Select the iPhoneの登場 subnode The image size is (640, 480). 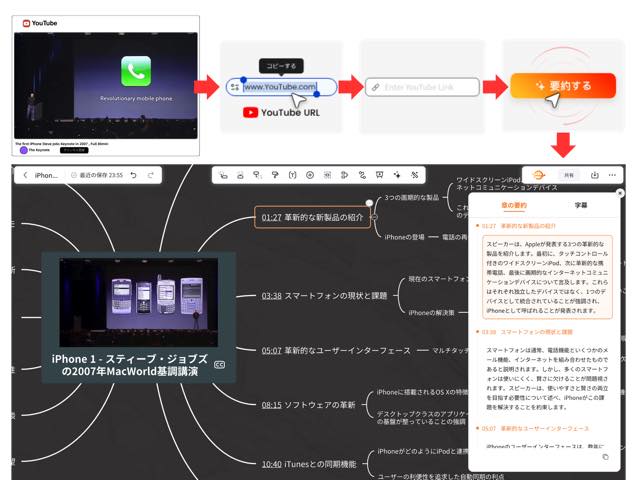pyautogui.click(x=404, y=237)
